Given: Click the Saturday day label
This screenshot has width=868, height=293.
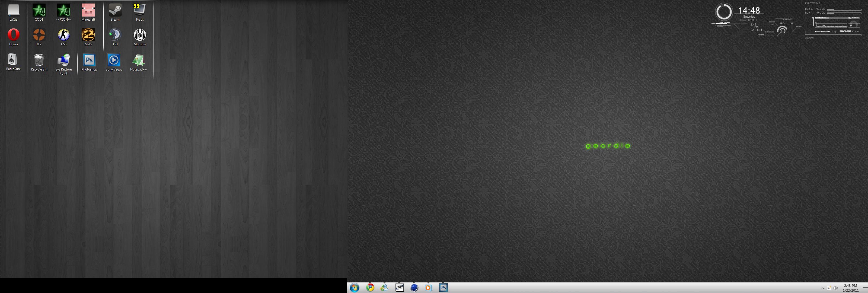Looking at the screenshot, I should click(749, 17).
